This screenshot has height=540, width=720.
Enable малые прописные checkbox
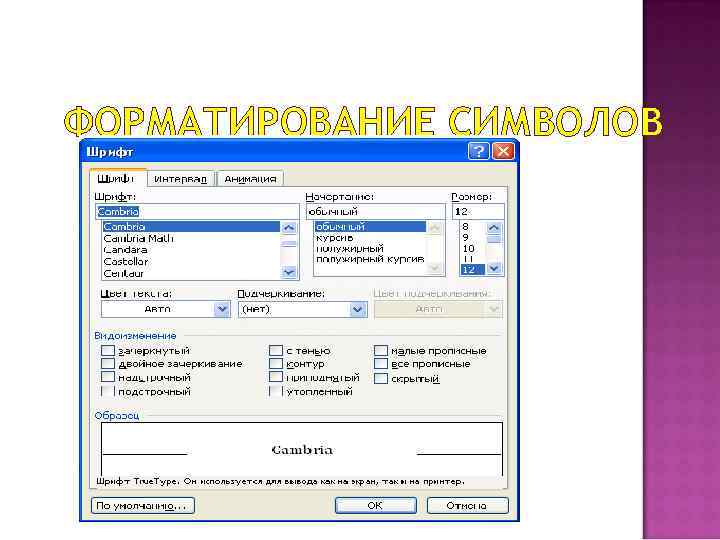click(x=381, y=351)
